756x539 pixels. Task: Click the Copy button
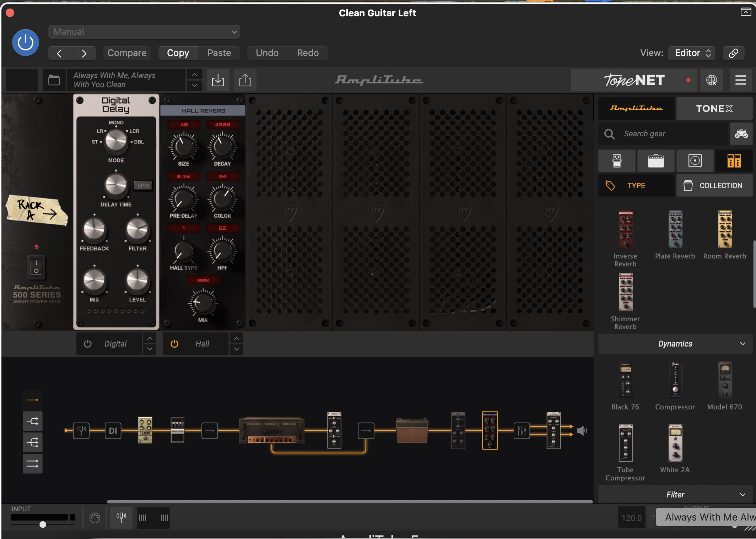click(178, 53)
